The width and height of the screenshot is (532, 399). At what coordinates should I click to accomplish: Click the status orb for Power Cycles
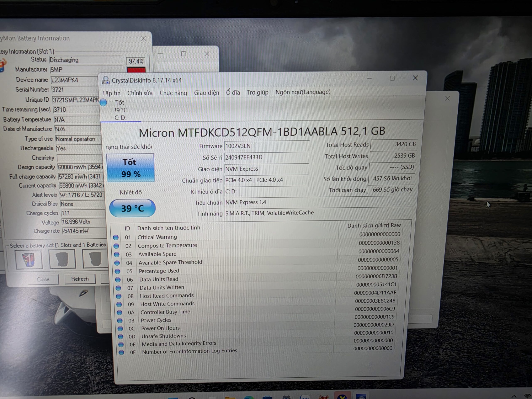pyautogui.click(x=120, y=321)
